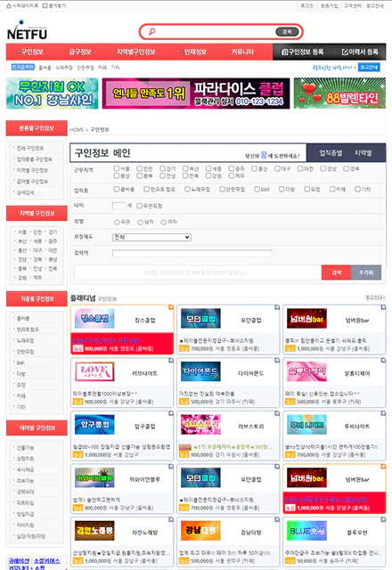Viewport: 392px width, 570px height.
Task: Open the 강남다방 logo image
Action: point(200,531)
